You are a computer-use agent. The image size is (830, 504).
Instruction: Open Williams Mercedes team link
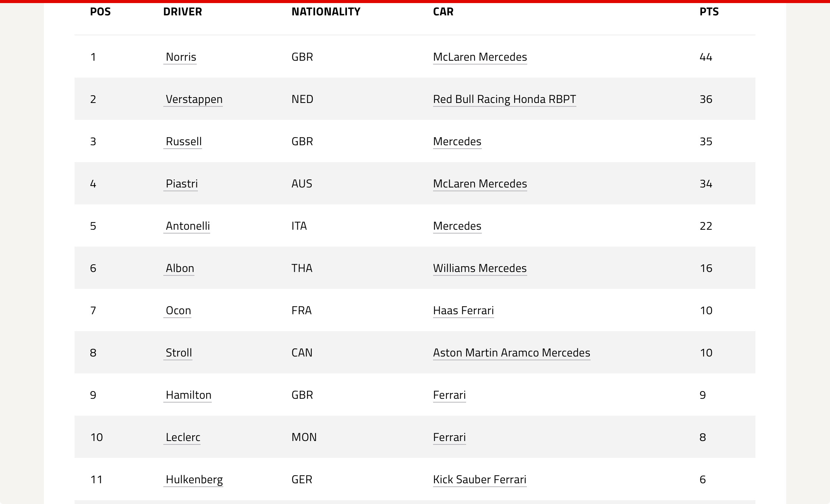pos(480,268)
